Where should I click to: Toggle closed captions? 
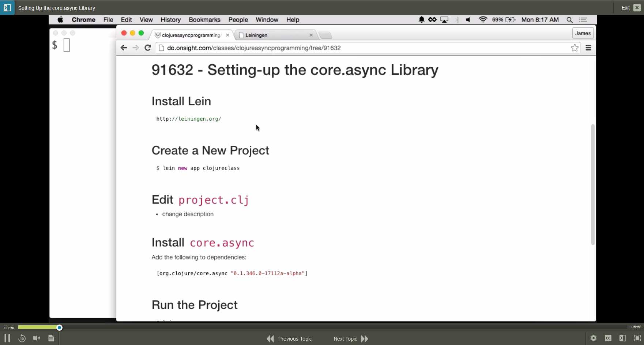coord(608,338)
